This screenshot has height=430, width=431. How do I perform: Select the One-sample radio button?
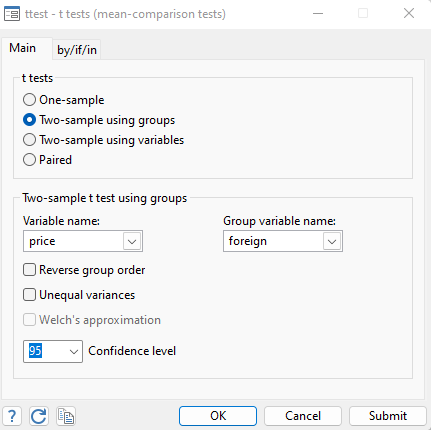29,100
